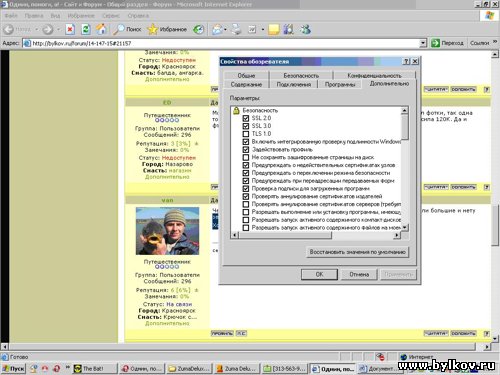Click the help question mark in the dialog title

[x=406, y=61]
